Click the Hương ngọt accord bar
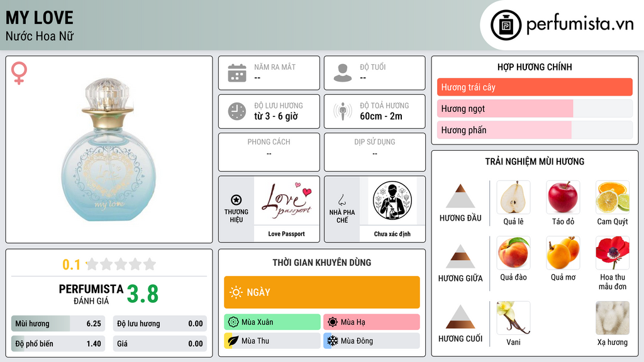The width and height of the screenshot is (644, 362). pos(535,109)
